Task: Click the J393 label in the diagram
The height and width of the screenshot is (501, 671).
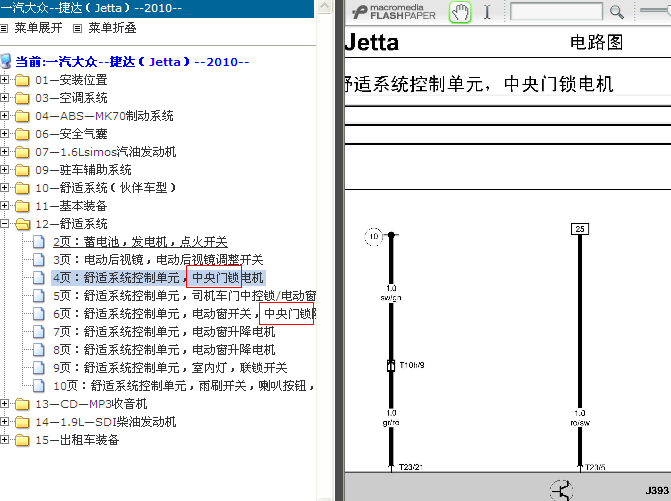Action: (x=657, y=490)
